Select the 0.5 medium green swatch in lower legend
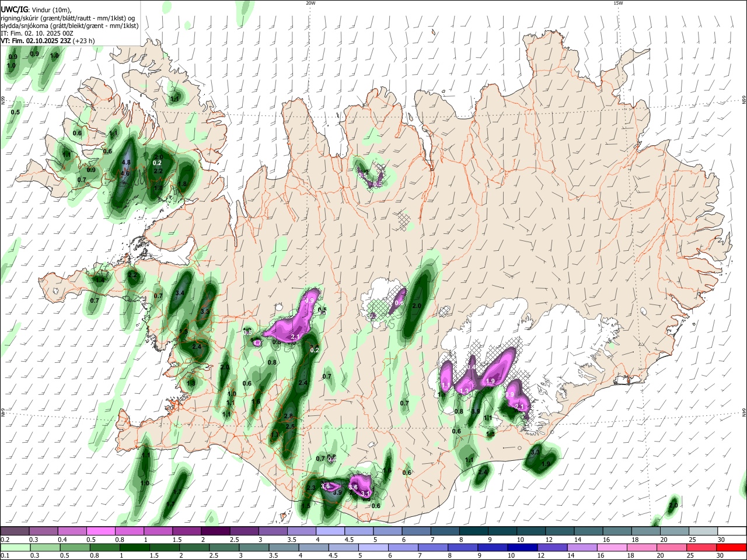The image size is (747, 560). 75,547
